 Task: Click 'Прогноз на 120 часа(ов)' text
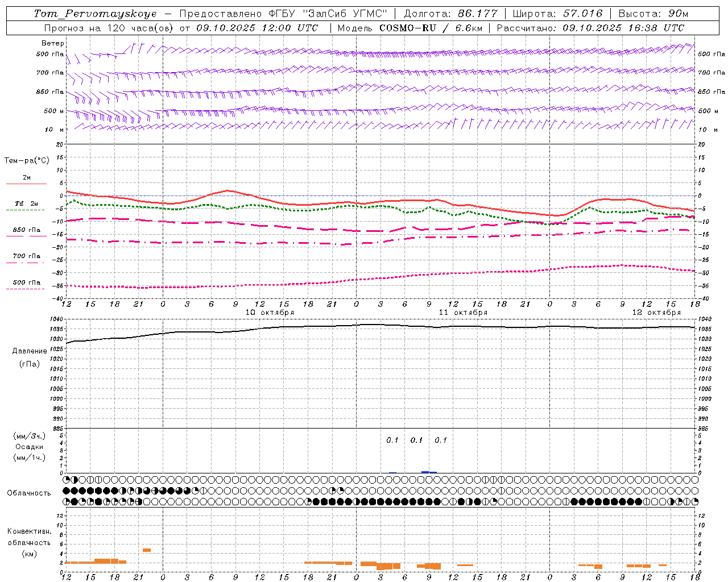pos(108,28)
